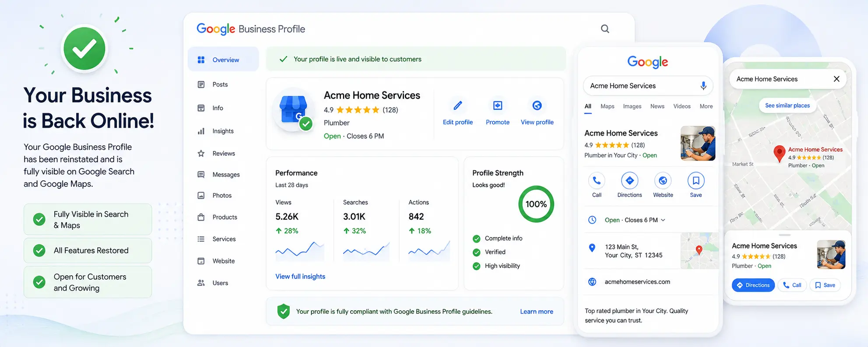Image resolution: width=868 pixels, height=347 pixels.
Task: Select Overview in the sidebar
Action: (x=223, y=60)
